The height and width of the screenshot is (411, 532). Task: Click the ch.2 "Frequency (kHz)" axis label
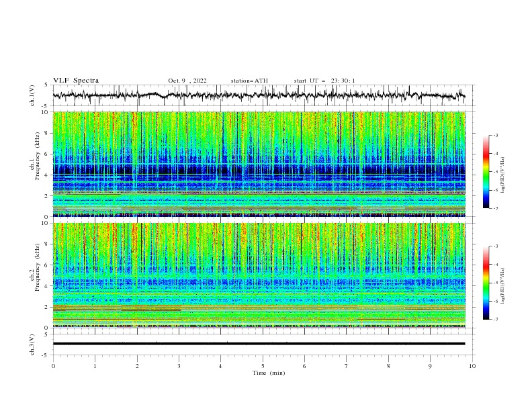click(38, 267)
